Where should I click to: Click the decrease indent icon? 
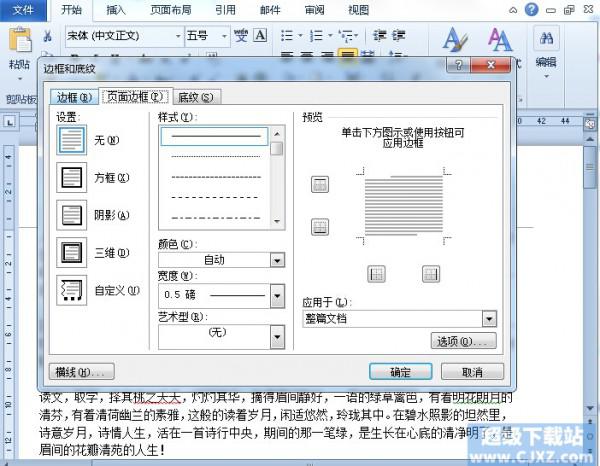[x=380, y=36]
